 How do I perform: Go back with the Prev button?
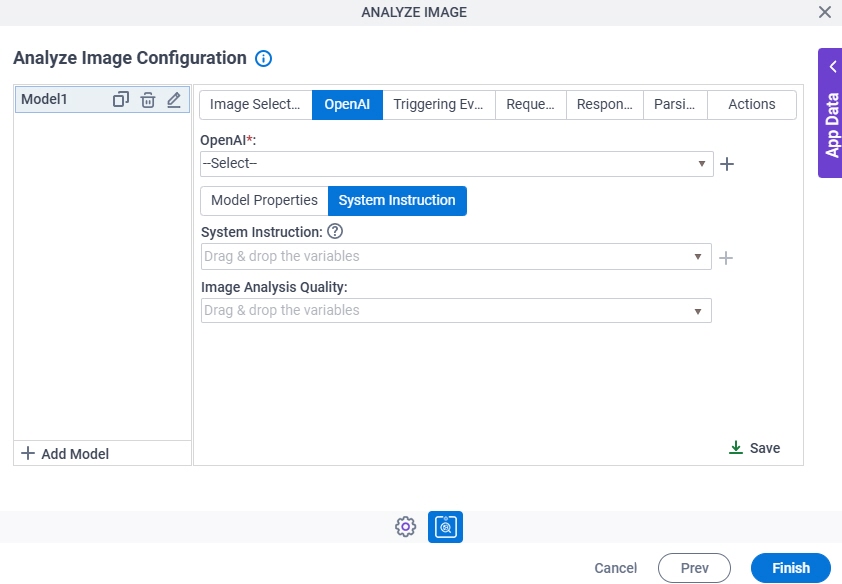(694, 568)
